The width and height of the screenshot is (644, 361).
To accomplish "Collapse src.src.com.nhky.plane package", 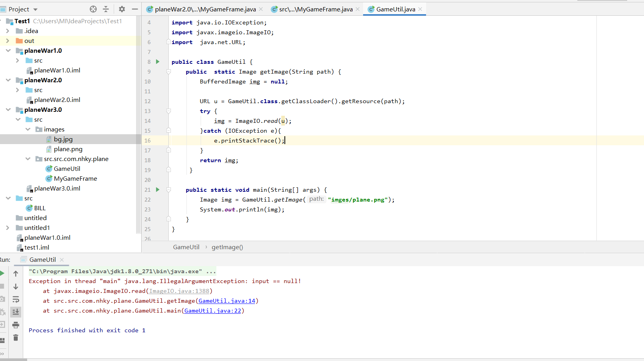I will tap(28, 159).
